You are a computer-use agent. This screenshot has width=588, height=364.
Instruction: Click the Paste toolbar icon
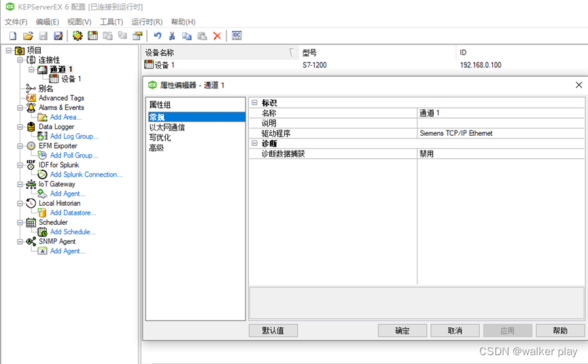click(202, 36)
